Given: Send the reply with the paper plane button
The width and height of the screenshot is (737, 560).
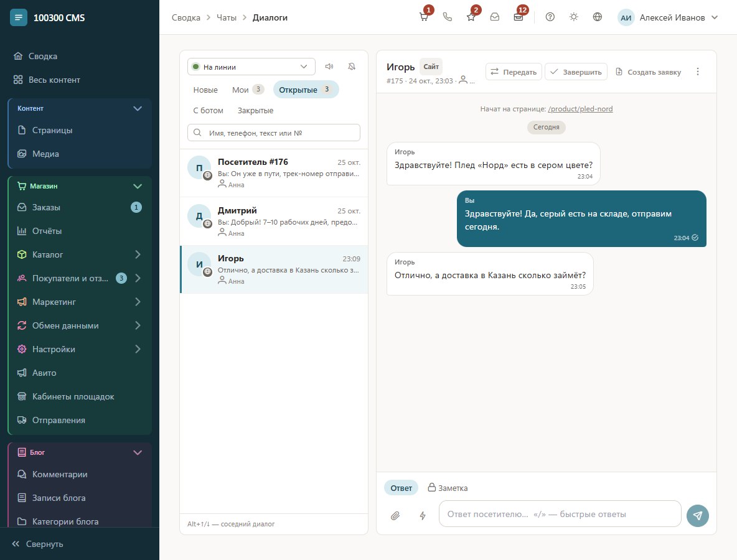Looking at the screenshot, I should click(698, 515).
